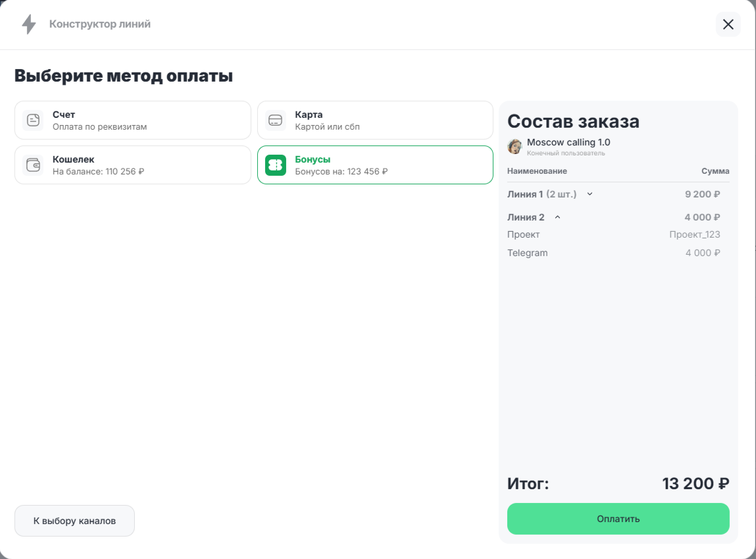The image size is (756, 559).
Task: Collapse Линия 2 order details chevron
Action: 557,217
